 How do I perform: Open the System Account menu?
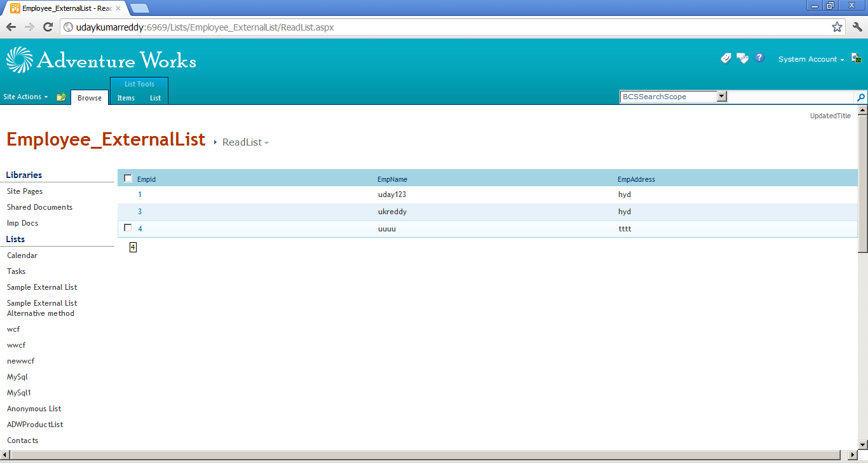click(x=811, y=59)
